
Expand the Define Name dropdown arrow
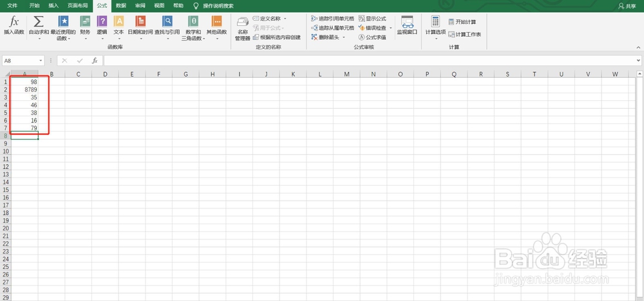(x=285, y=19)
